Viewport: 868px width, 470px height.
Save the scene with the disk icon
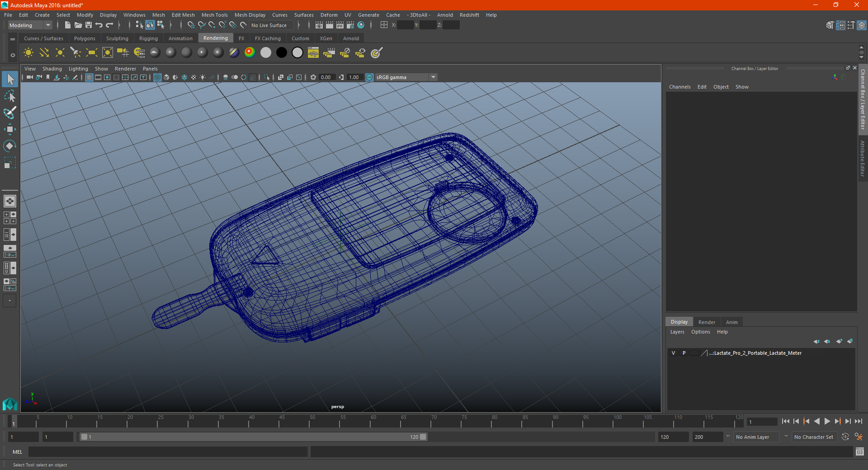tap(89, 25)
